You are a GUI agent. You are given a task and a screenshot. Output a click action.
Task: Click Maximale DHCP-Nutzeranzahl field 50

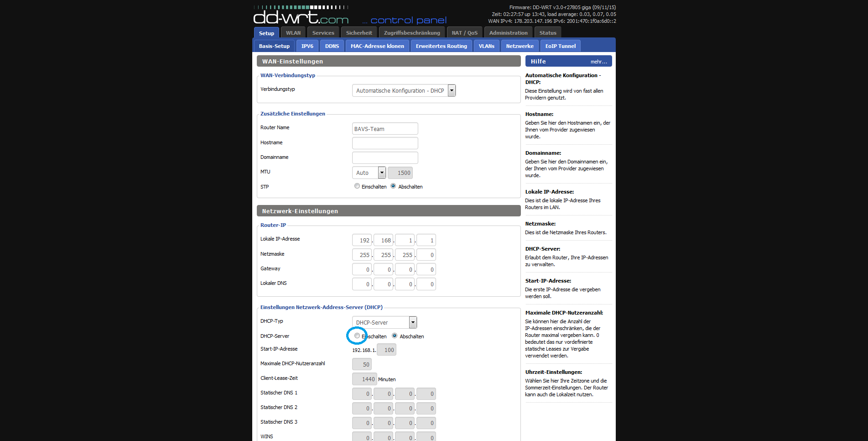pos(362,364)
